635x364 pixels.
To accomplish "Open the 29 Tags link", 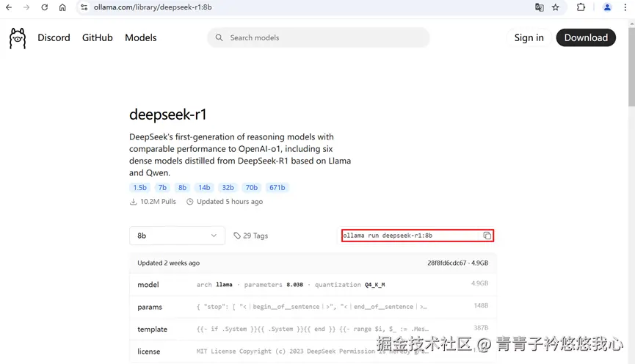I will point(250,236).
